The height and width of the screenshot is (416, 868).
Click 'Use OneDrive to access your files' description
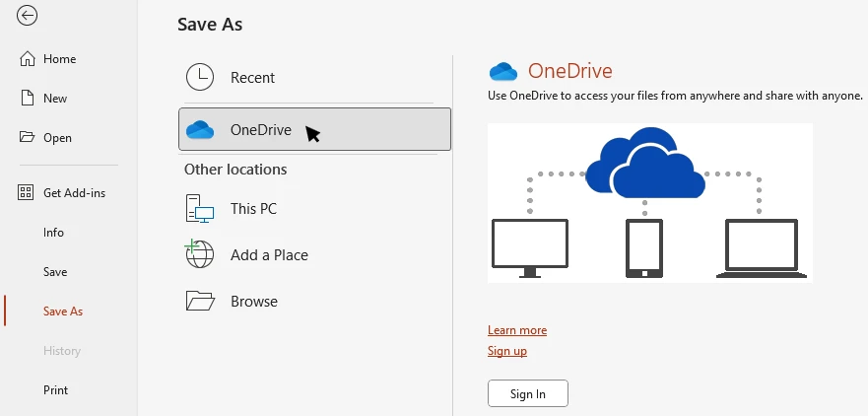point(675,96)
